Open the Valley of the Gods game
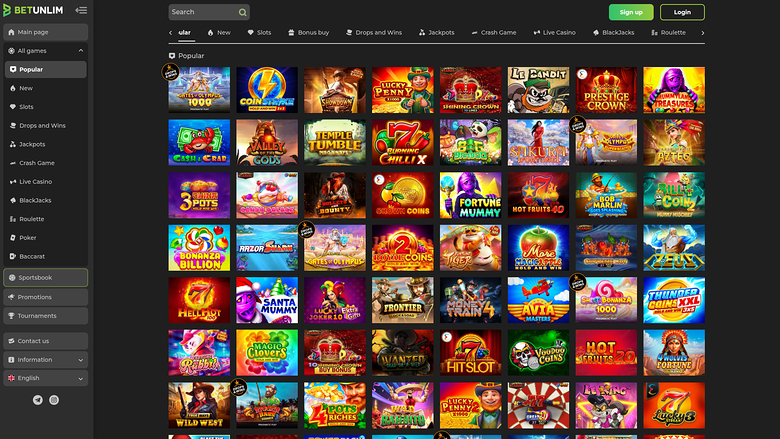This screenshot has width=780, height=439. point(267,142)
